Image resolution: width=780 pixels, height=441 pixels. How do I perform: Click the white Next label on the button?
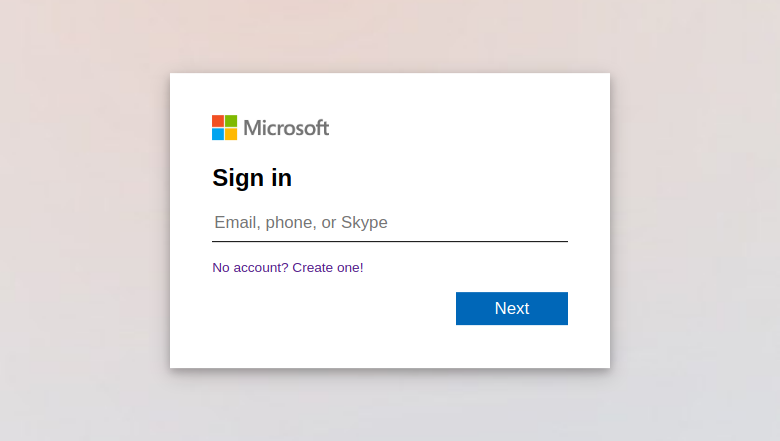click(512, 308)
